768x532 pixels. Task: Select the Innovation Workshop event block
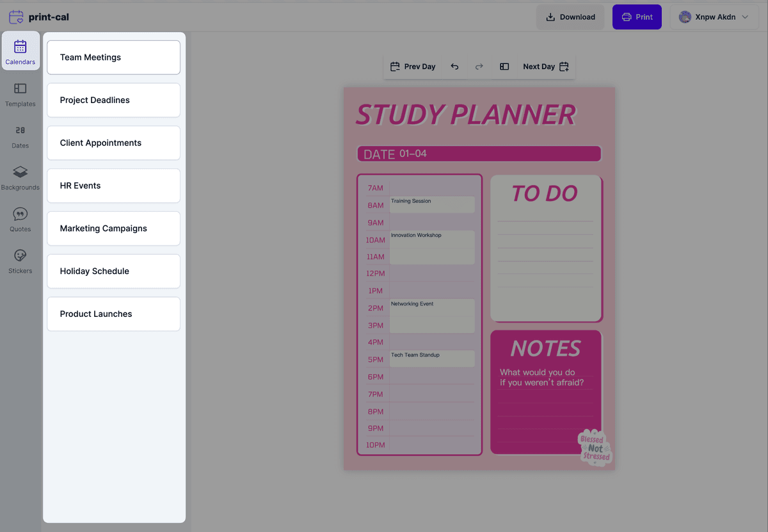[x=432, y=247]
